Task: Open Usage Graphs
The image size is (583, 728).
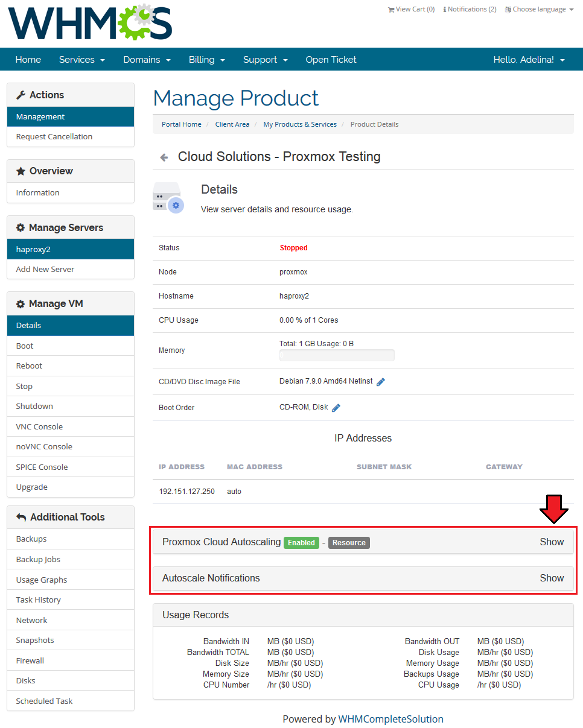Action: (x=71, y=580)
